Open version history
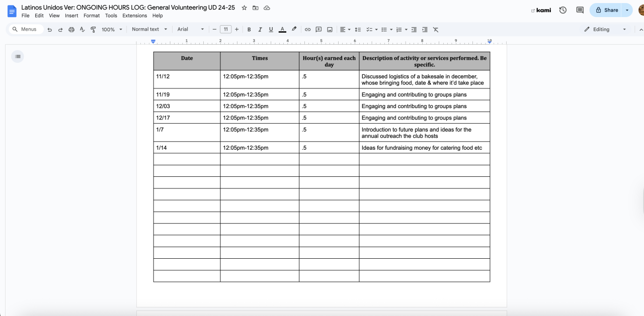 [563, 10]
